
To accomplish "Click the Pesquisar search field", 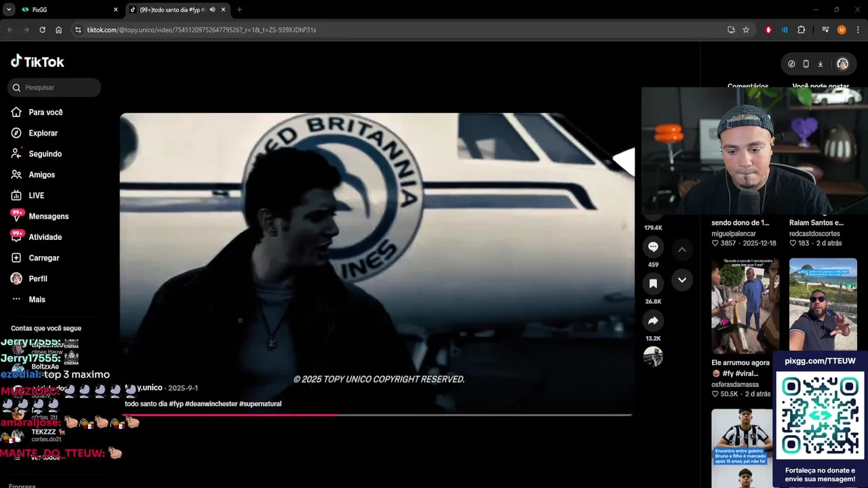I will point(54,87).
